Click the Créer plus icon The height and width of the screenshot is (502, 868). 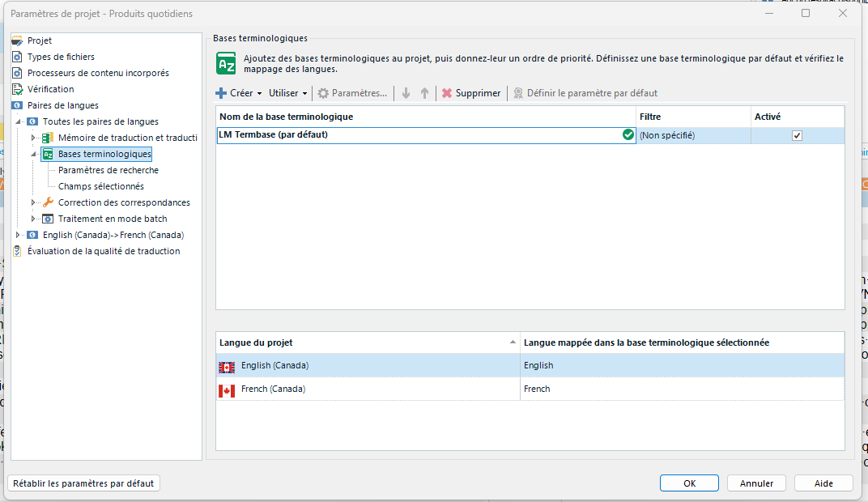click(220, 93)
